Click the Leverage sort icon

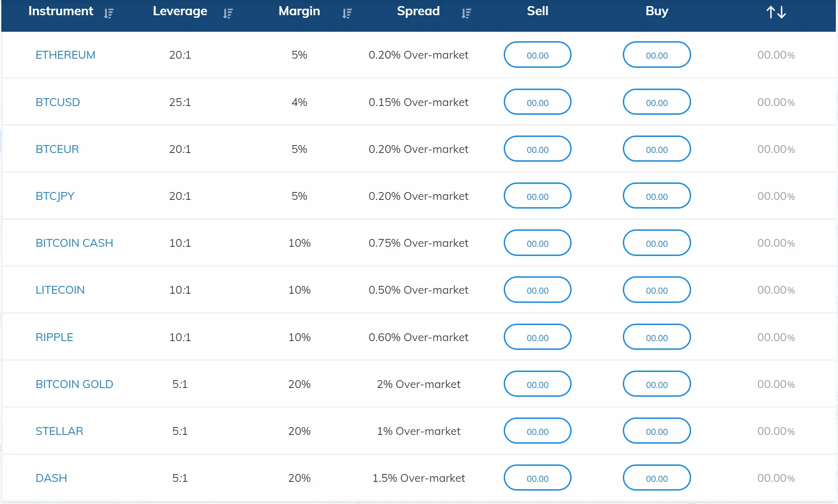228,13
